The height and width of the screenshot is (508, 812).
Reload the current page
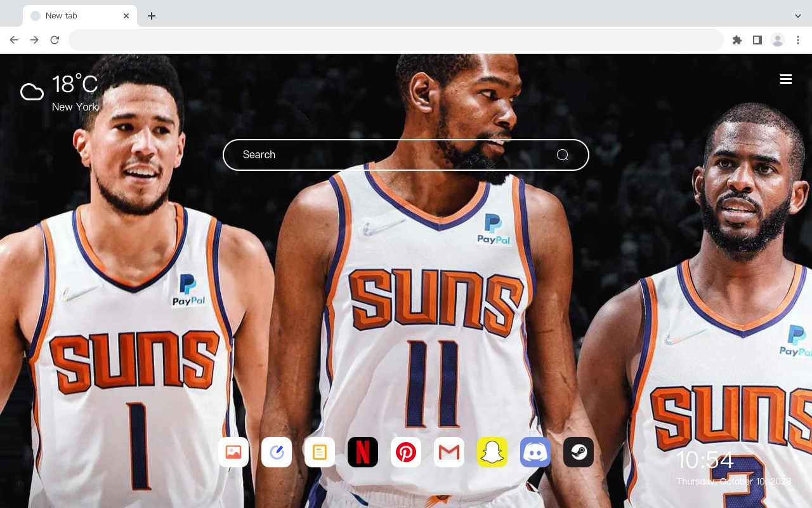coord(55,40)
